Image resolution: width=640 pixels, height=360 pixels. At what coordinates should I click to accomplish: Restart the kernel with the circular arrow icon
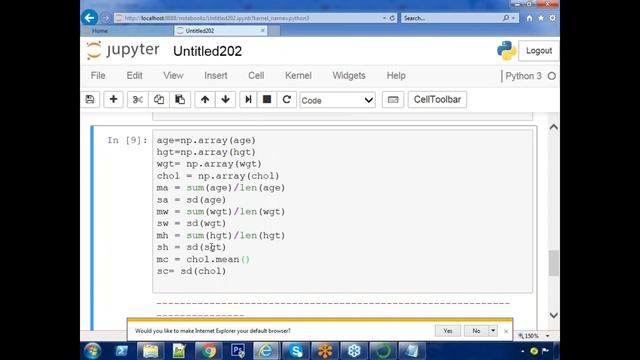(287, 100)
